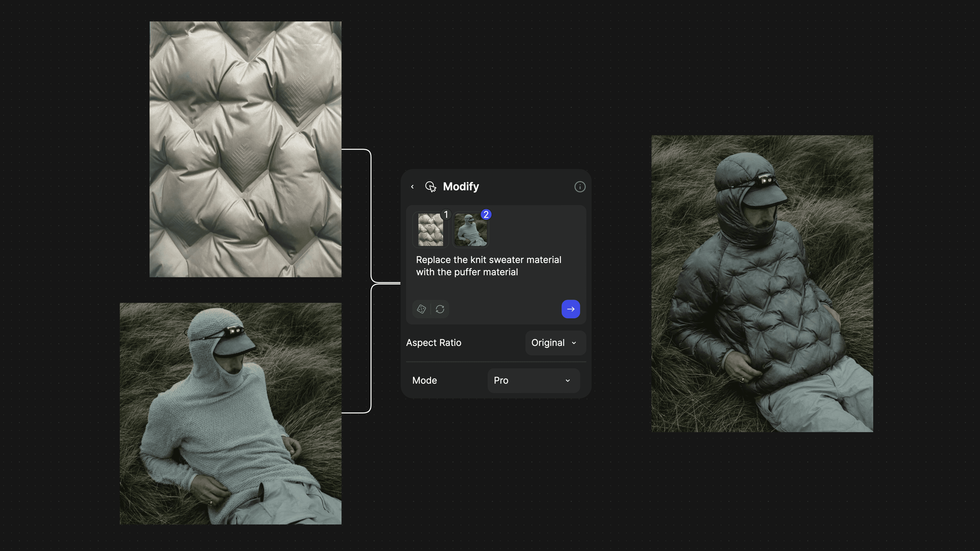980x551 pixels.
Task: Click the blue number 2 reference badge
Action: click(486, 215)
